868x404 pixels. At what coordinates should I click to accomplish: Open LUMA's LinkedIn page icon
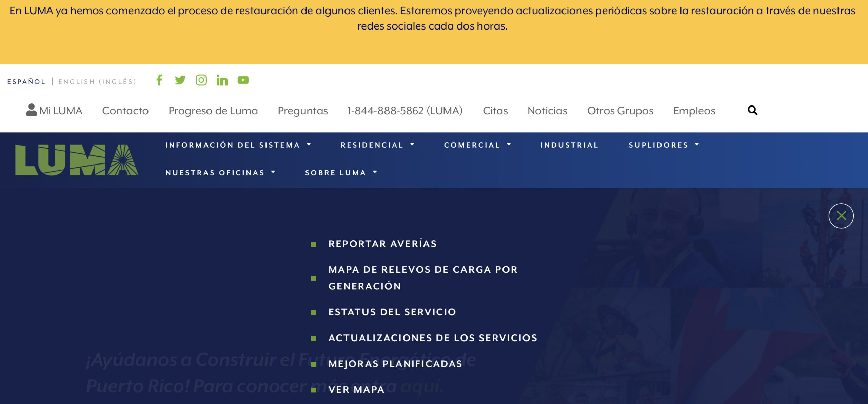point(222,80)
